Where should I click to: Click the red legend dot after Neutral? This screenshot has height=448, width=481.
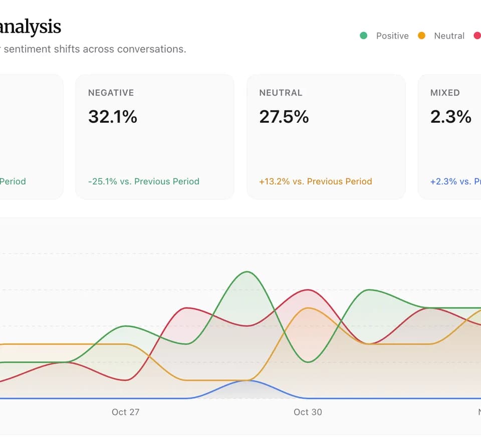[477, 36]
